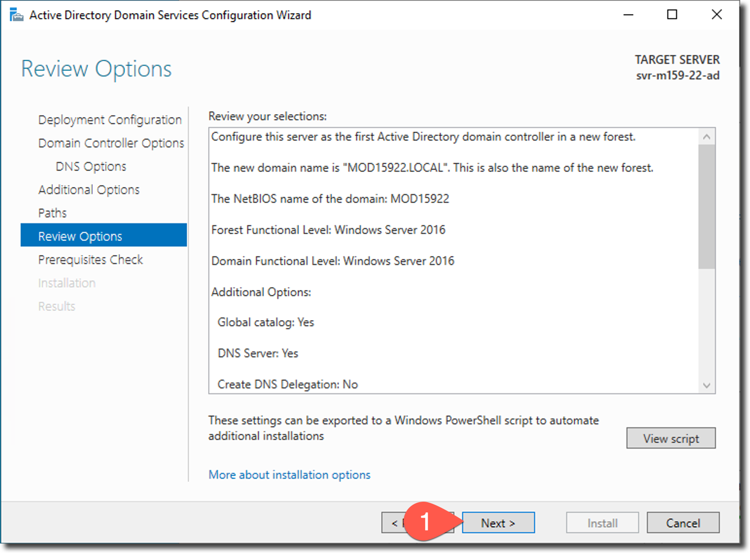Jump to Prerequisites Check step
The height and width of the screenshot is (560, 750).
90,260
